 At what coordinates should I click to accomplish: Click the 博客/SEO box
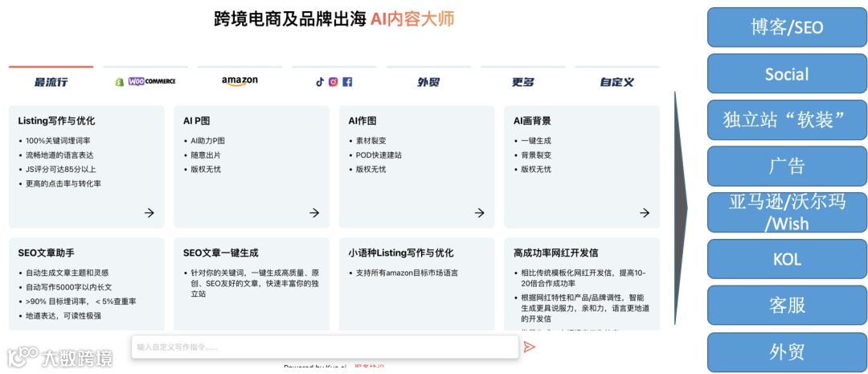point(787,27)
